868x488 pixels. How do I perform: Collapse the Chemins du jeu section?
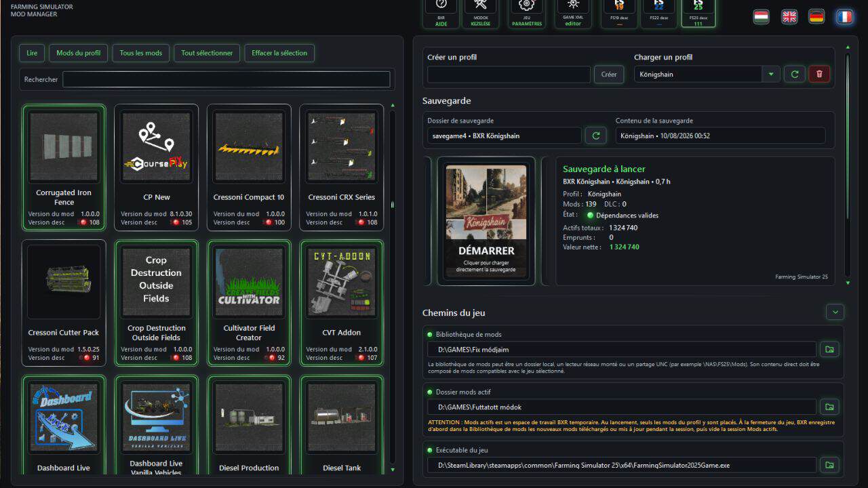pyautogui.click(x=835, y=312)
